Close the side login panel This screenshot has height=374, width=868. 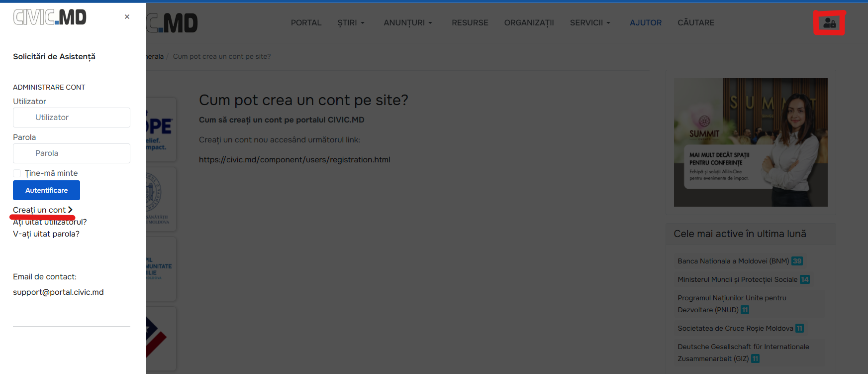127,17
